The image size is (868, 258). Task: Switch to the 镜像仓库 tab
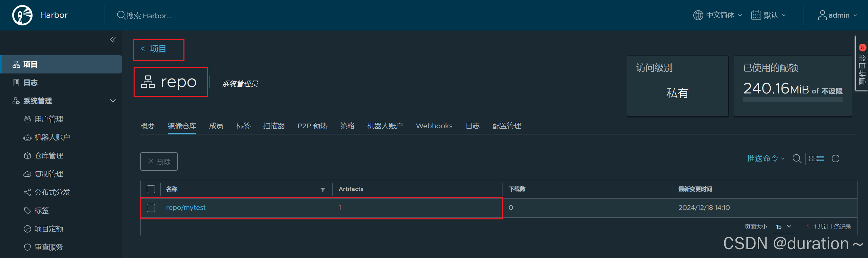coord(182,126)
